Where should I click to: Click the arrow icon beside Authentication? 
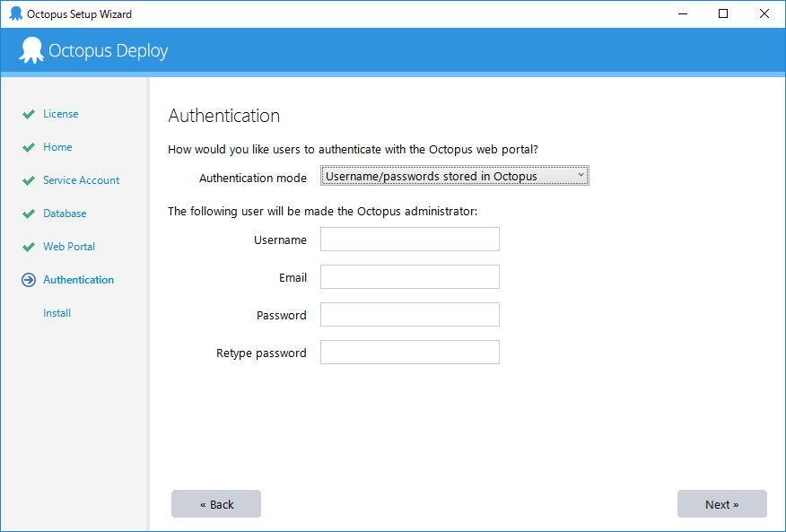coord(29,280)
